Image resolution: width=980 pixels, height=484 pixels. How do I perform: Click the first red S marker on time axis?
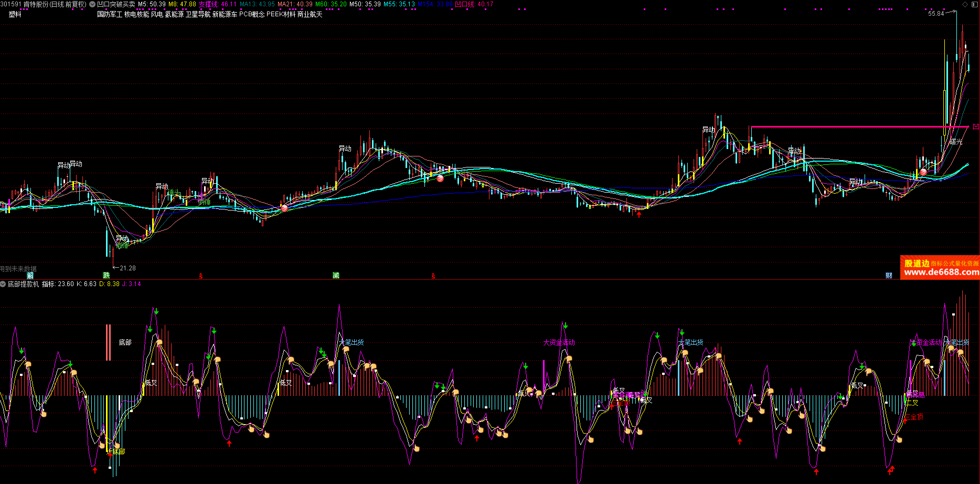(x=201, y=276)
